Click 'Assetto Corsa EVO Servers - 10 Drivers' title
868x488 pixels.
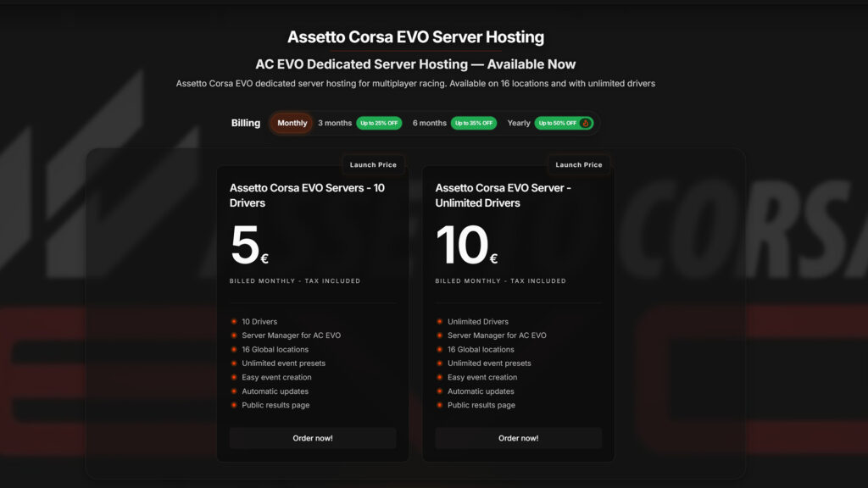[x=307, y=196]
